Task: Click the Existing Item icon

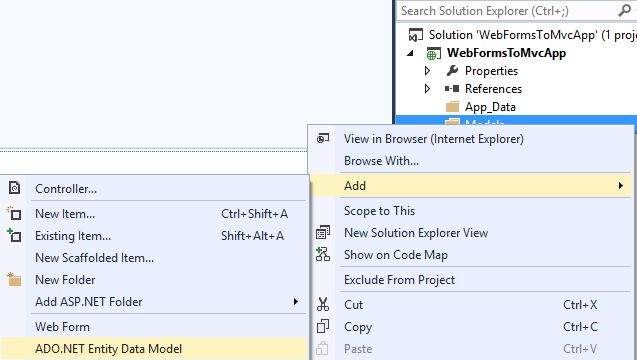Action: (14, 235)
